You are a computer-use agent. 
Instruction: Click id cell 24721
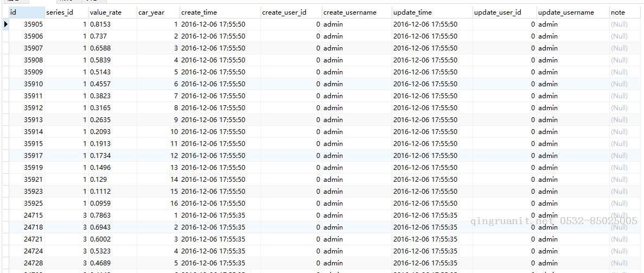(x=26, y=239)
